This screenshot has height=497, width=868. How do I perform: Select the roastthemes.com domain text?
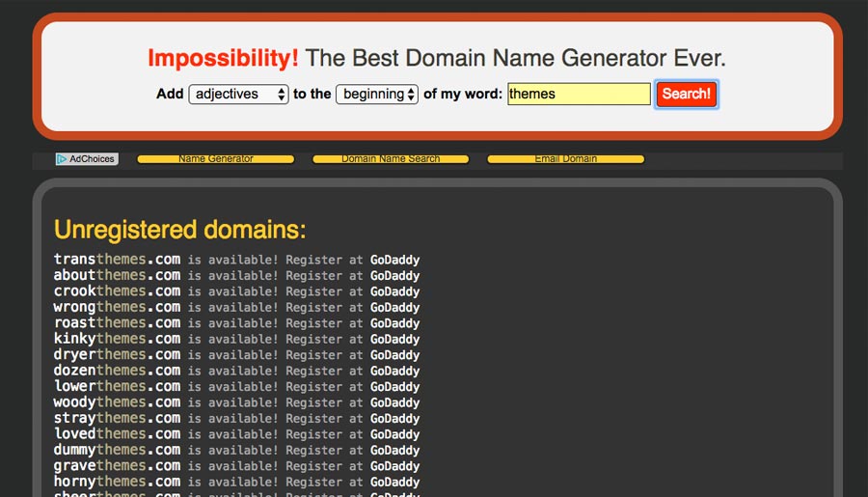click(117, 323)
